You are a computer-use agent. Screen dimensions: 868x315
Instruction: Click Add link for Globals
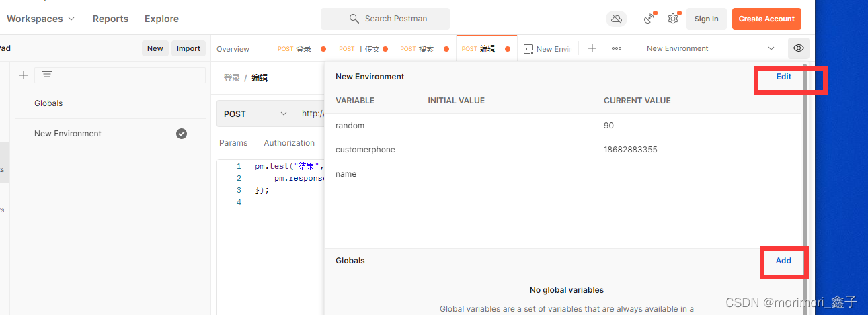tap(783, 261)
